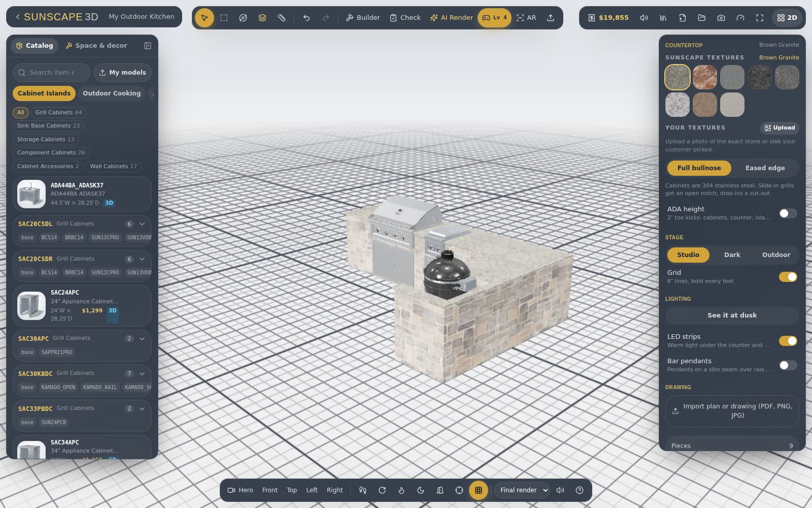Activate the marquee selection tool
This screenshot has width=812, height=508.
[x=224, y=18]
